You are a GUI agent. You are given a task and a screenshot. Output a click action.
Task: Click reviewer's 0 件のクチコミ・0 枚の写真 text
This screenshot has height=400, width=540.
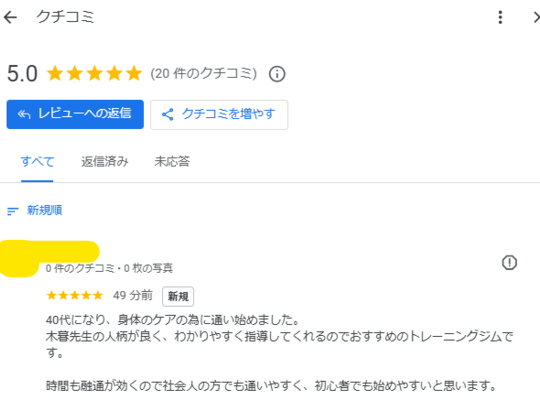(x=109, y=268)
